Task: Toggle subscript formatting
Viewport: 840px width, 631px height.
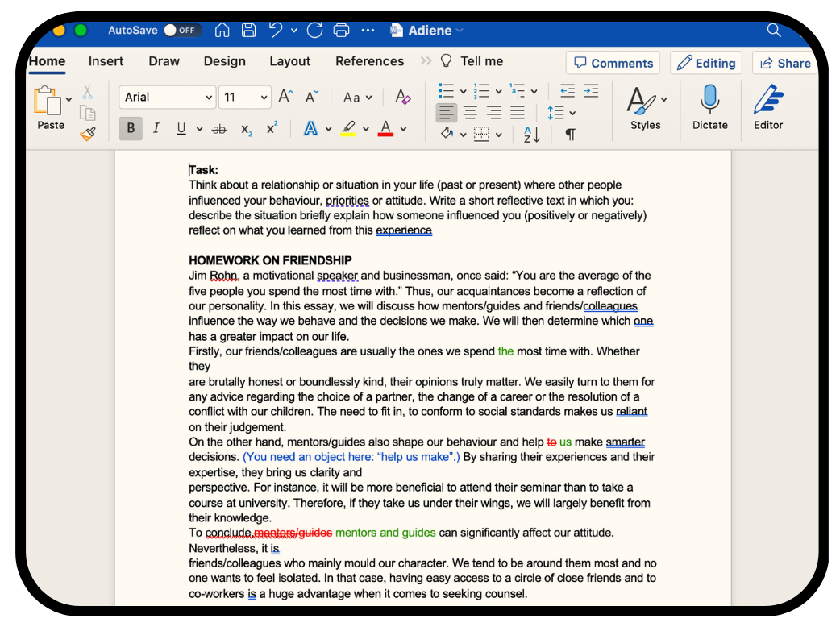Action: [x=247, y=129]
